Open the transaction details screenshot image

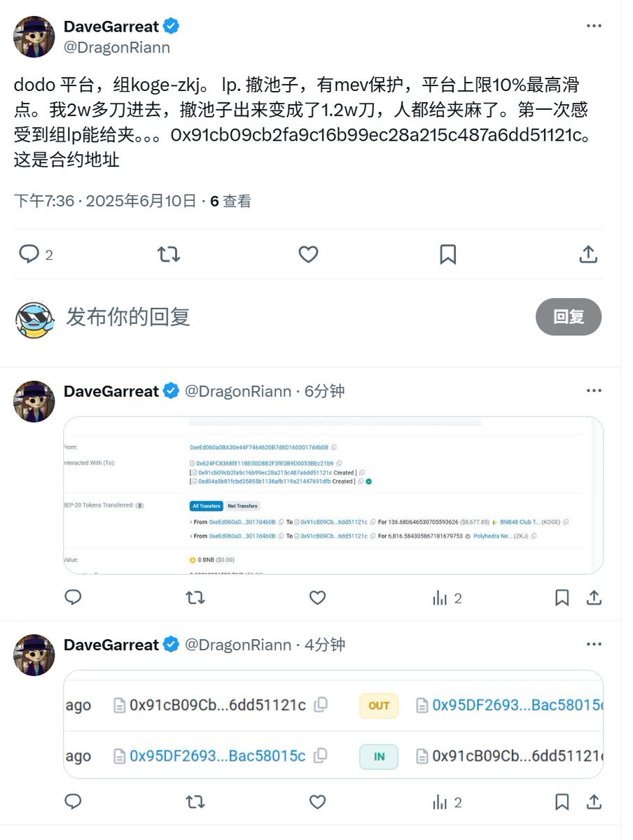pyautogui.click(x=333, y=496)
